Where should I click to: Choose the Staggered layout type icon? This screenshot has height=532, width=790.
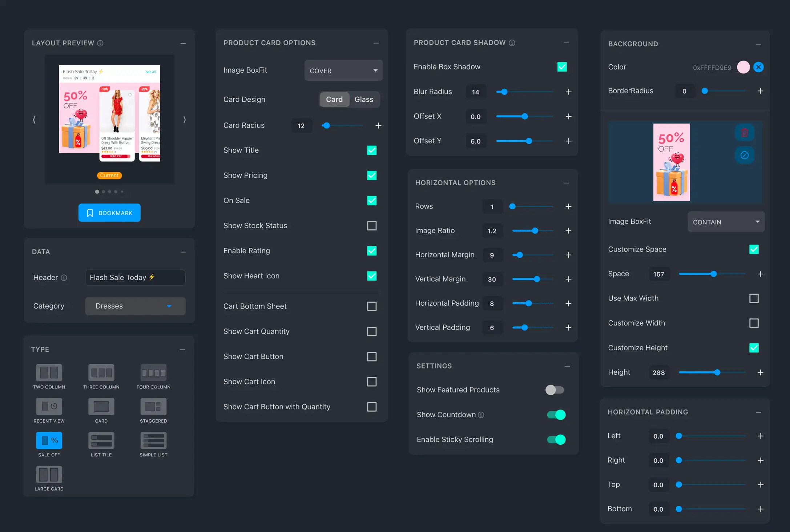pyautogui.click(x=153, y=406)
